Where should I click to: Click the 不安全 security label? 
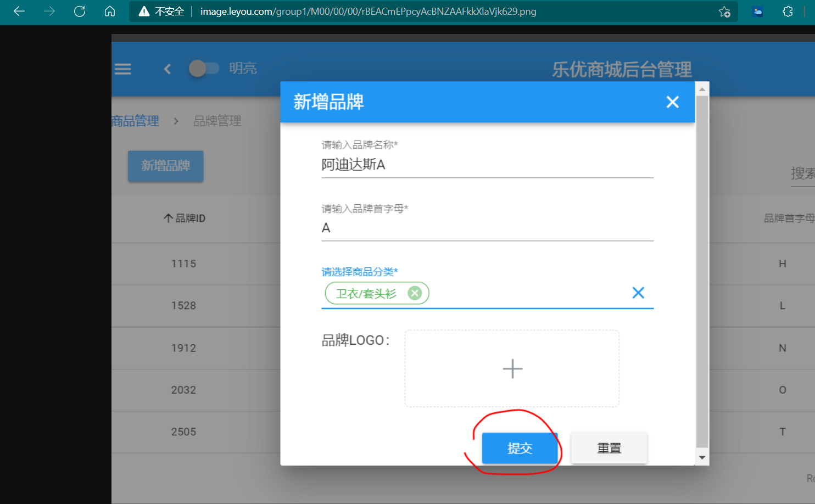click(169, 12)
